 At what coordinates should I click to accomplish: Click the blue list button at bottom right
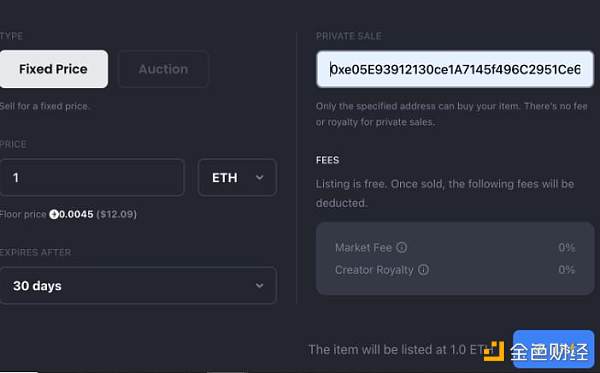[553, 349]
